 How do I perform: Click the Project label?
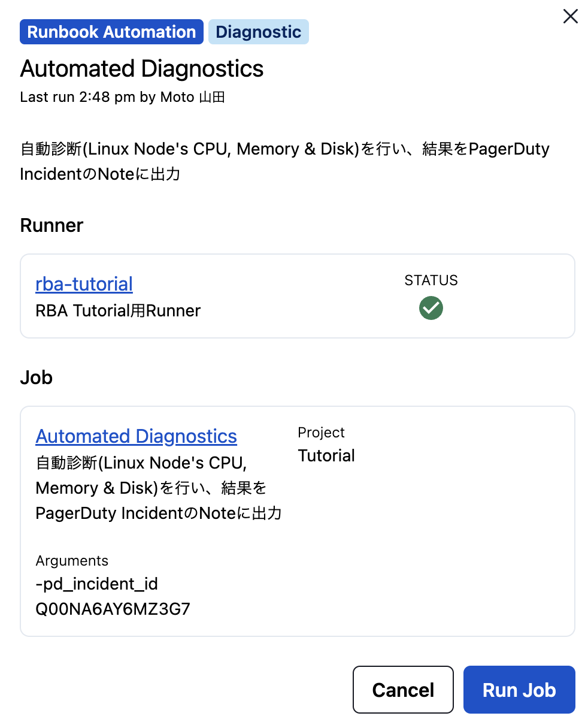(322, 433)
